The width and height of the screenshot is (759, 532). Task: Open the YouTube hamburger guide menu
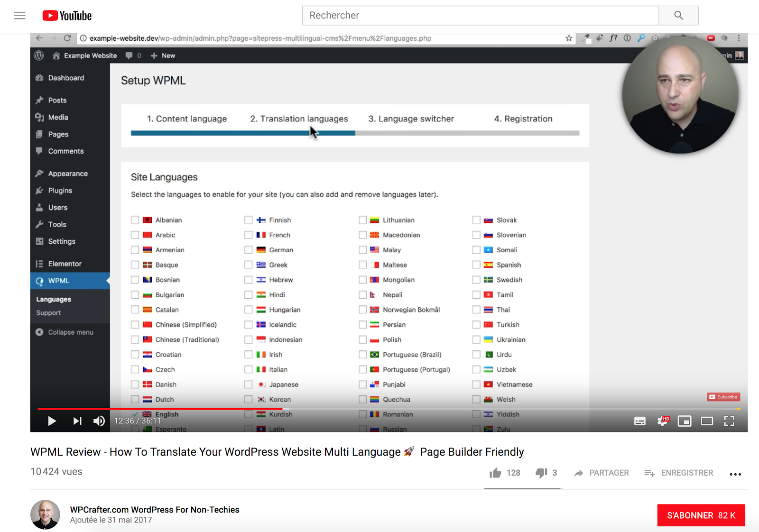click(x=20, y=16)
